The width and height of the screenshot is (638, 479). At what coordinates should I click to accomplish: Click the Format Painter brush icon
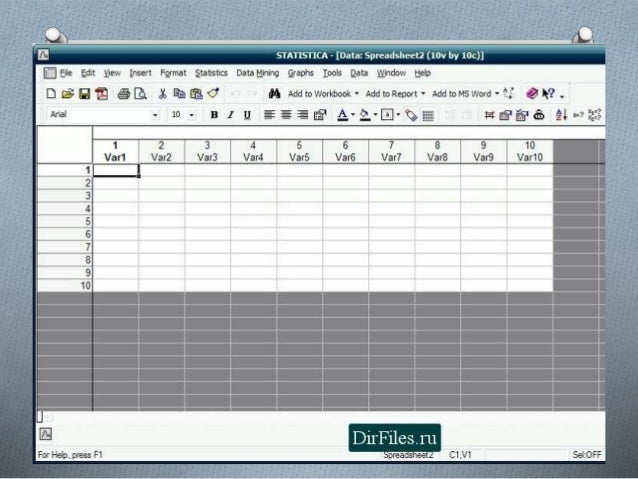click(213, 93)
